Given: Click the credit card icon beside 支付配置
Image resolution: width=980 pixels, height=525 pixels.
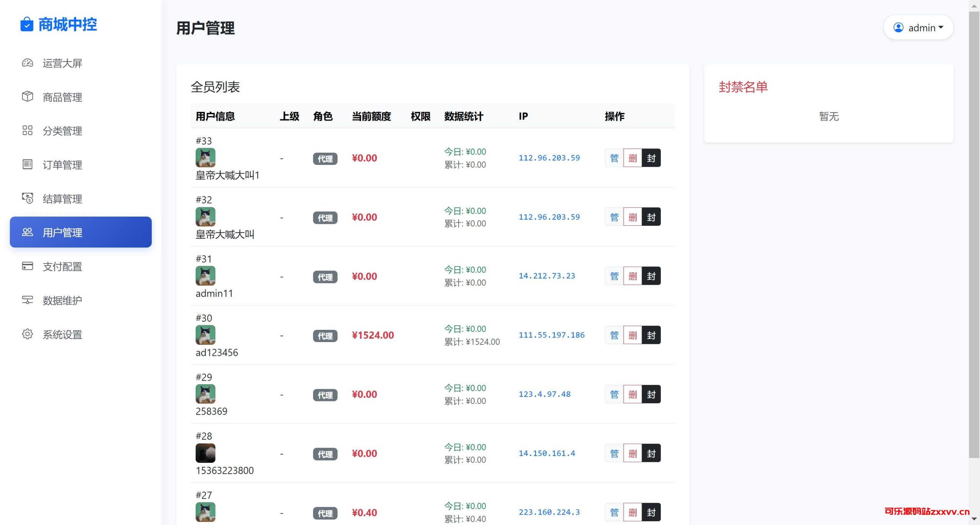Looking at the screenshot, I should (27, 266).
